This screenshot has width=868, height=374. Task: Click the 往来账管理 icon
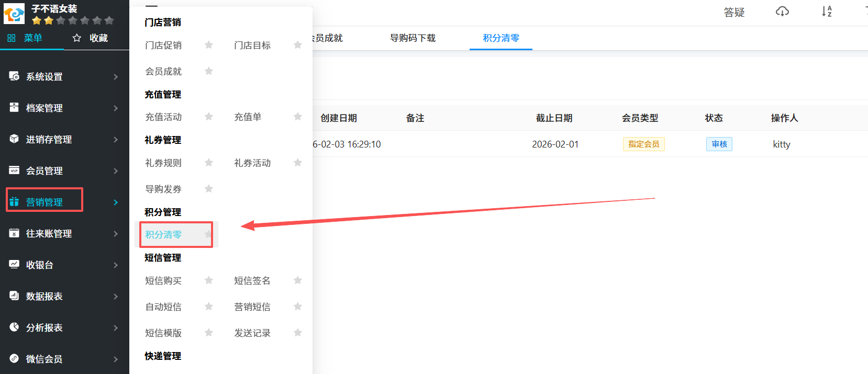point(14,233)
